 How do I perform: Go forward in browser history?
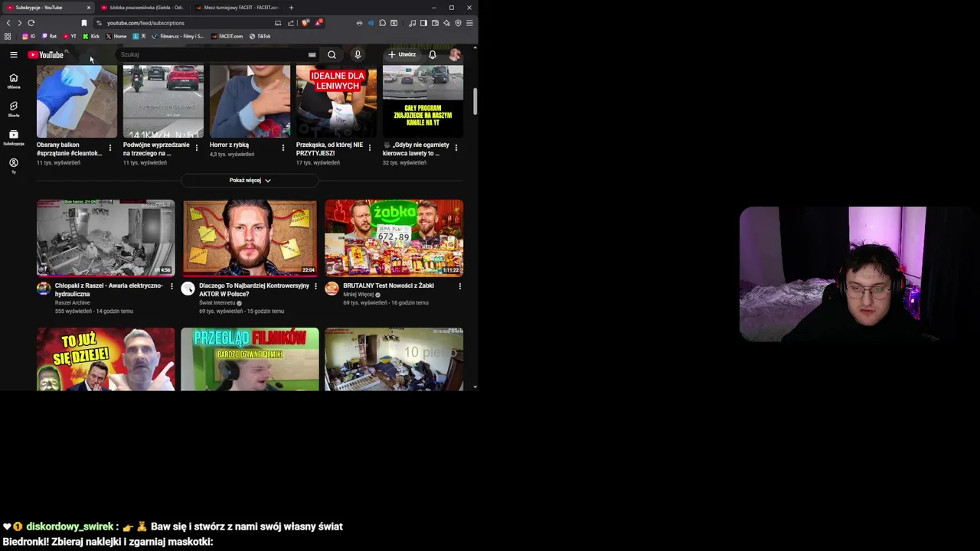click(20, 23)
